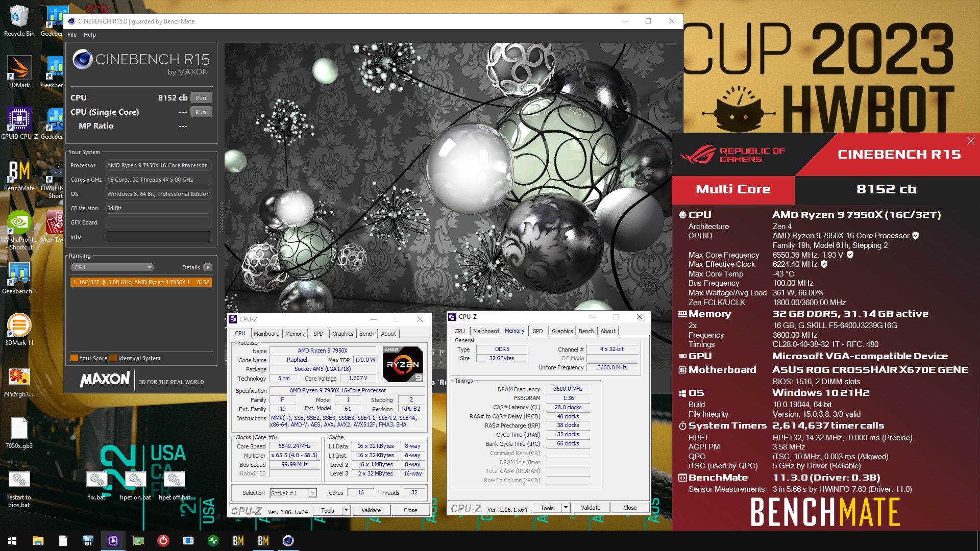Click the second BenchMate BM taskbar icon

pos(263,541)
